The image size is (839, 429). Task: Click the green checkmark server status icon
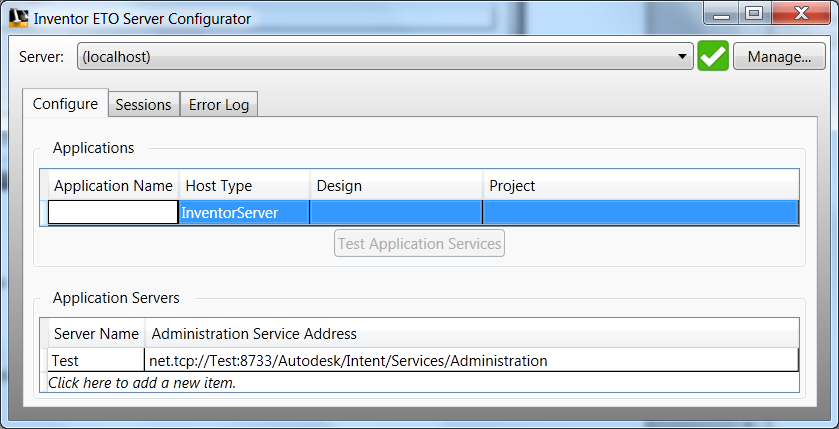713,57
